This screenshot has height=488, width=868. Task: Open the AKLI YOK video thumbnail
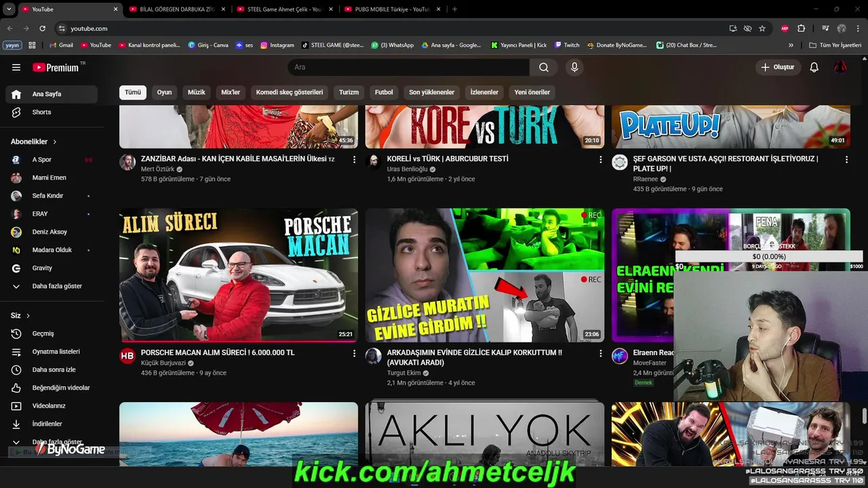[x=485, y=434]
